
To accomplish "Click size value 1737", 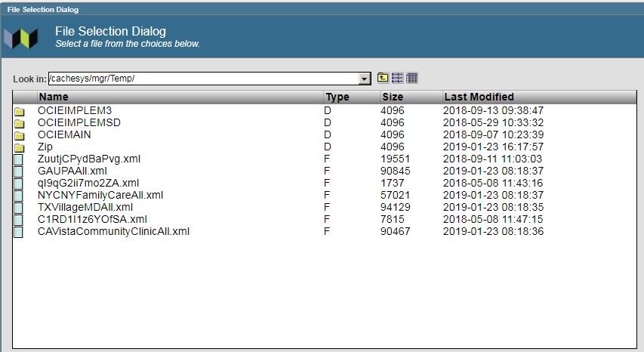I will point(393,184).
